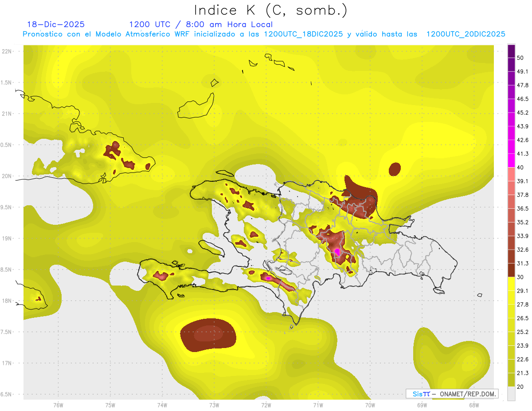Click the '35.2' color bar label
This screenshot has height=411, width=532.
[522, 222]
